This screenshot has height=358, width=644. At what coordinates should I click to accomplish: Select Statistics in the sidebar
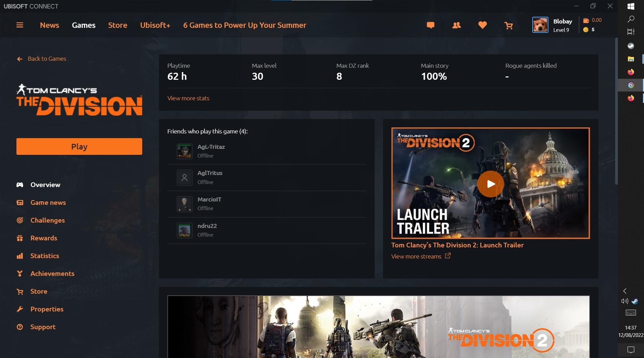[45, 256]
